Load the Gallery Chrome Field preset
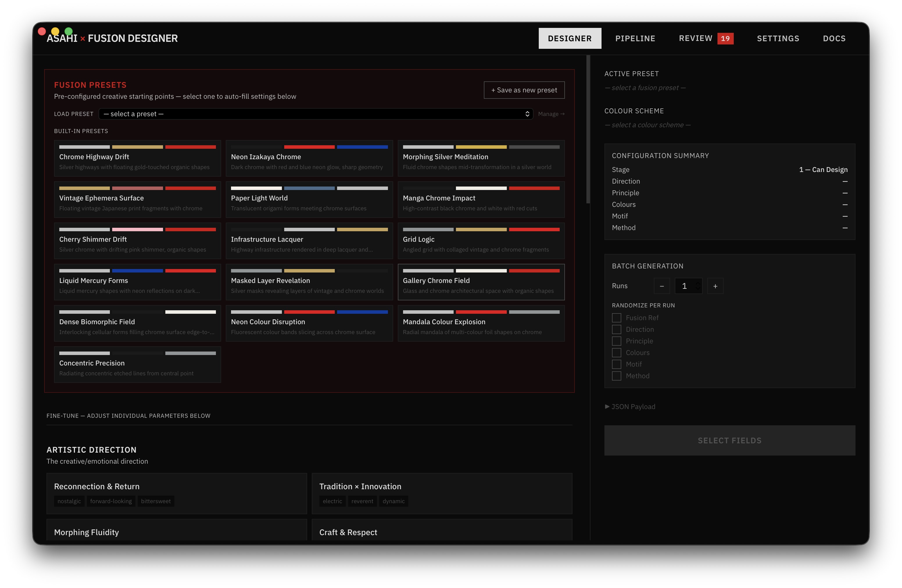Image resolution: width=902 pixels, height=588 pixels. coord(481,282)
